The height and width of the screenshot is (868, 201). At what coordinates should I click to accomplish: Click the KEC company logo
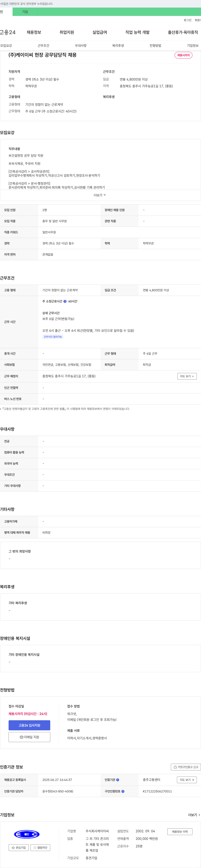[27, 834]
